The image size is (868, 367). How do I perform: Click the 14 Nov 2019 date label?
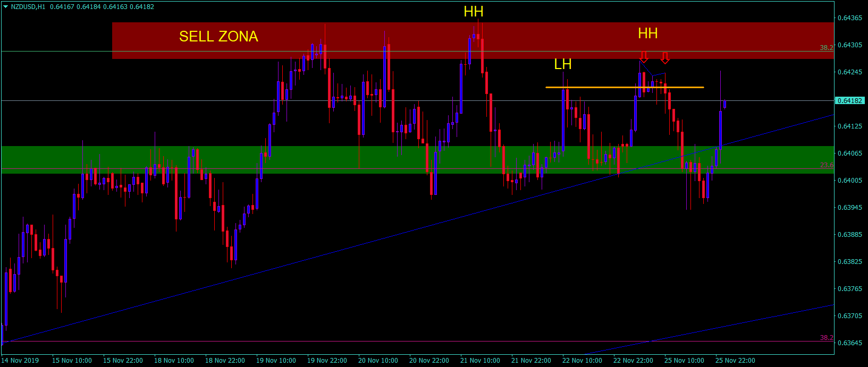click(20, 361)
